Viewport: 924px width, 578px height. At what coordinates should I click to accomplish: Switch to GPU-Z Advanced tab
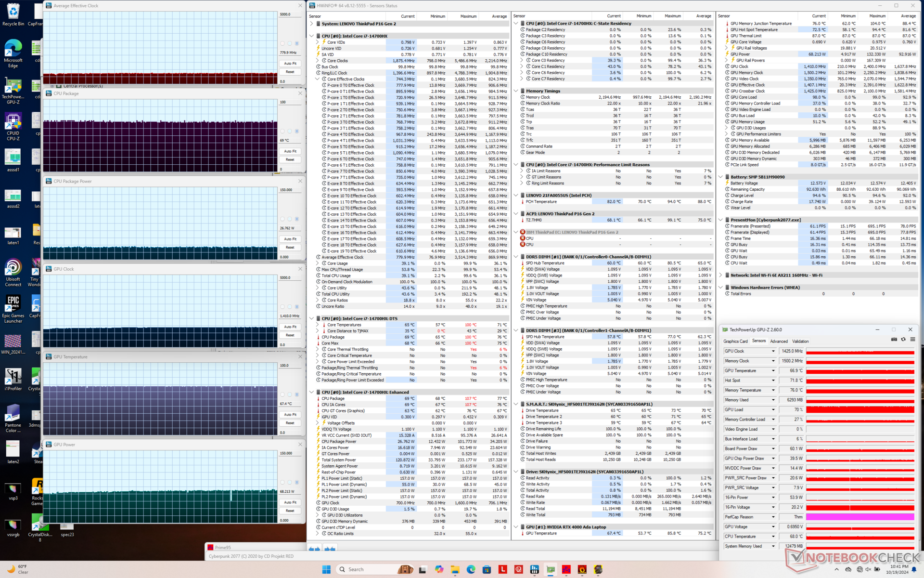[779, 341]
